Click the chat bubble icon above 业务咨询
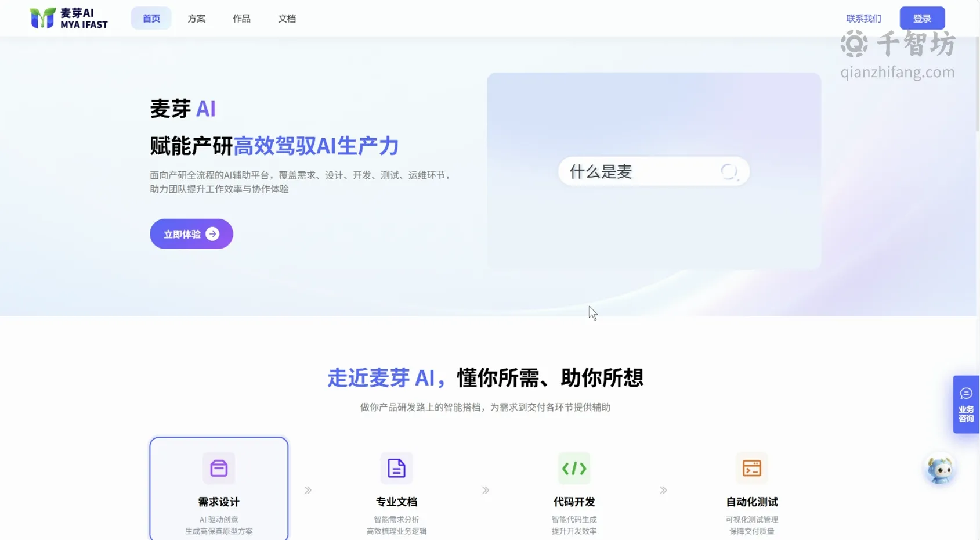The width and height of the screenshot is (980, 540). 966,394
